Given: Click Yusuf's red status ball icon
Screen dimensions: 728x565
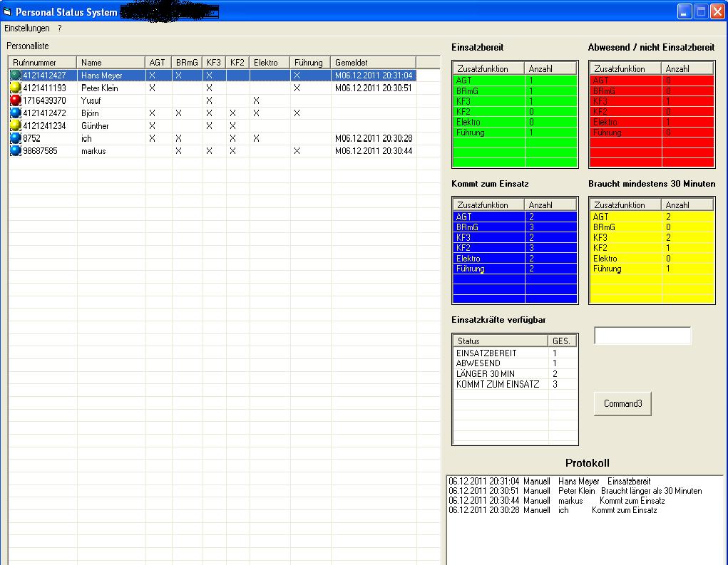Looking at the screenshot, I should [16, 101].
